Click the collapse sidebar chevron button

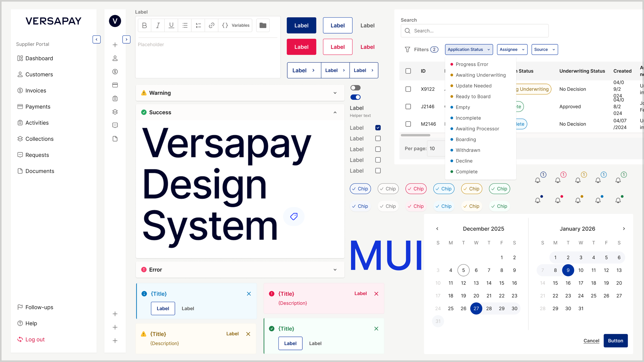[x=97, y=39]
